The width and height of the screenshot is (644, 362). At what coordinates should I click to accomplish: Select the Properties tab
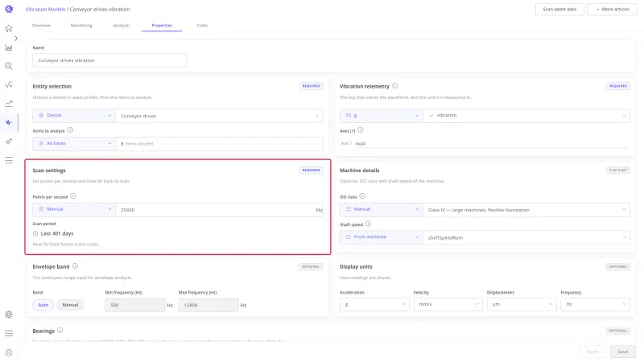click(x=162, y=26)
